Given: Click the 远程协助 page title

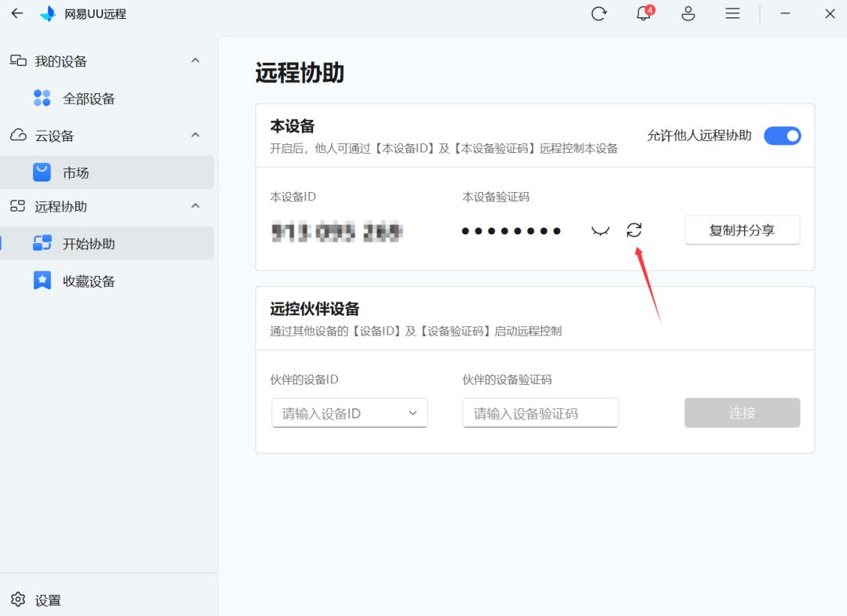Looking at the screenshot, I should coord(300,73).
